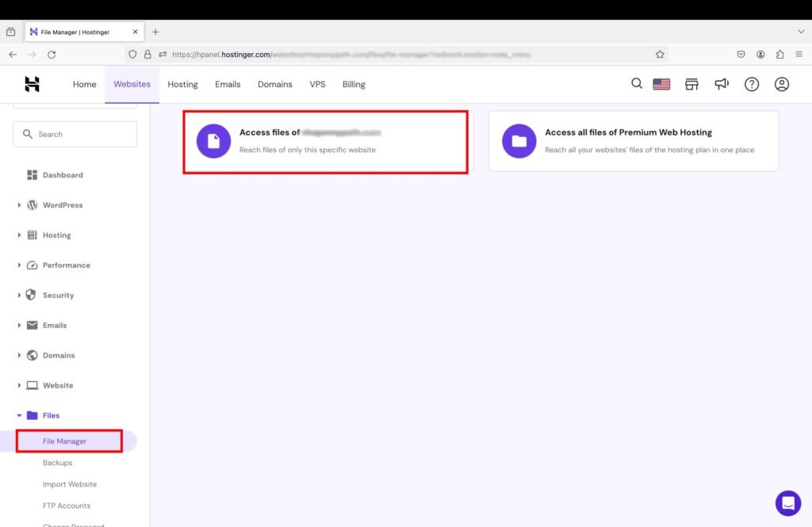Show site security lock info
812x527 pixels.
pos(147,55)
